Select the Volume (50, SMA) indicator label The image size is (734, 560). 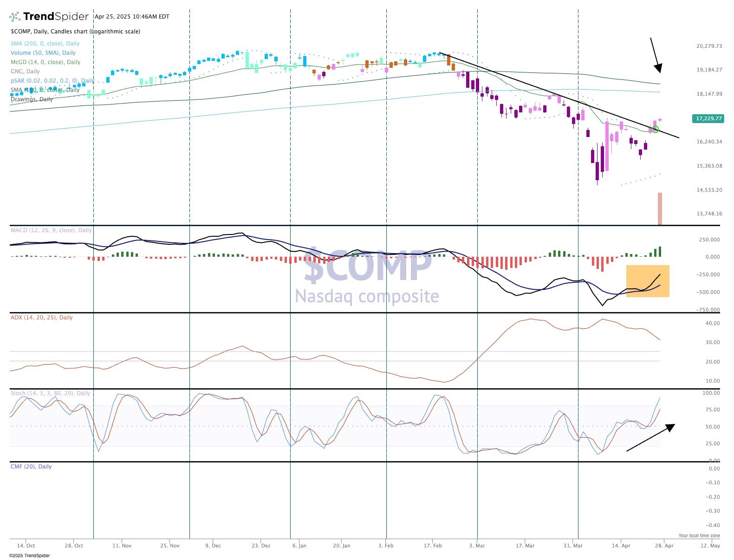43,53
